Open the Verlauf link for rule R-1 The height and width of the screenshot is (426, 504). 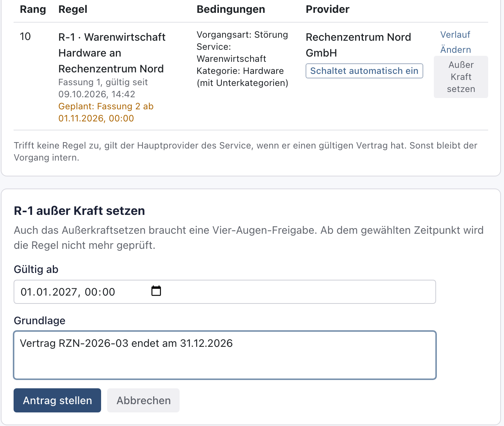coord(455,35)
